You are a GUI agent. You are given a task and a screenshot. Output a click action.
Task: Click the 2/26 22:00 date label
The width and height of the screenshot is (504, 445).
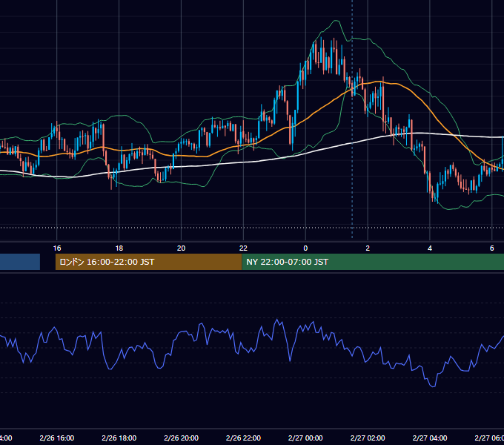243,438
